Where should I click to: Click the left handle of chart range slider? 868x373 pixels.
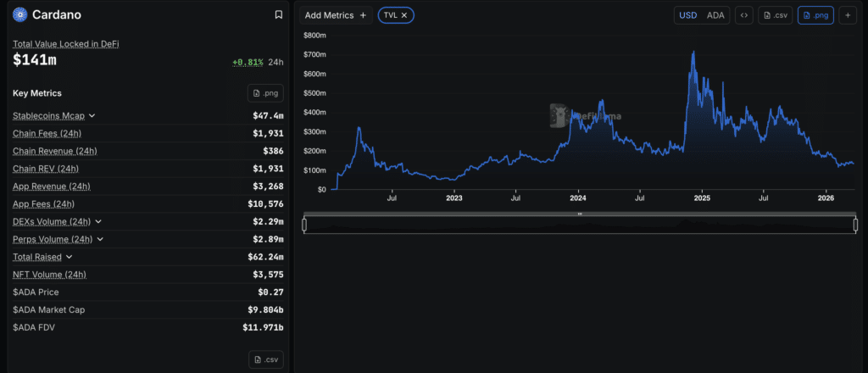[x=304, y=225]
